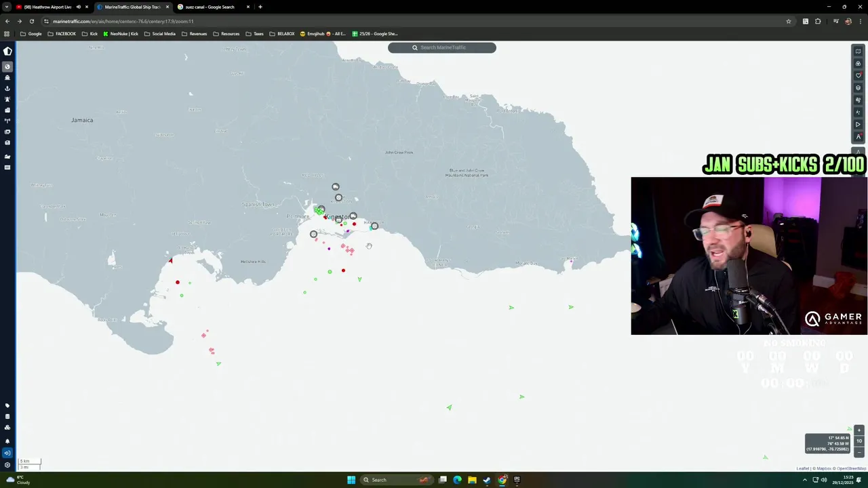Select the MarineTraffic Global Ship Tracking tab

pyautogui.click(x=133, y=7)
